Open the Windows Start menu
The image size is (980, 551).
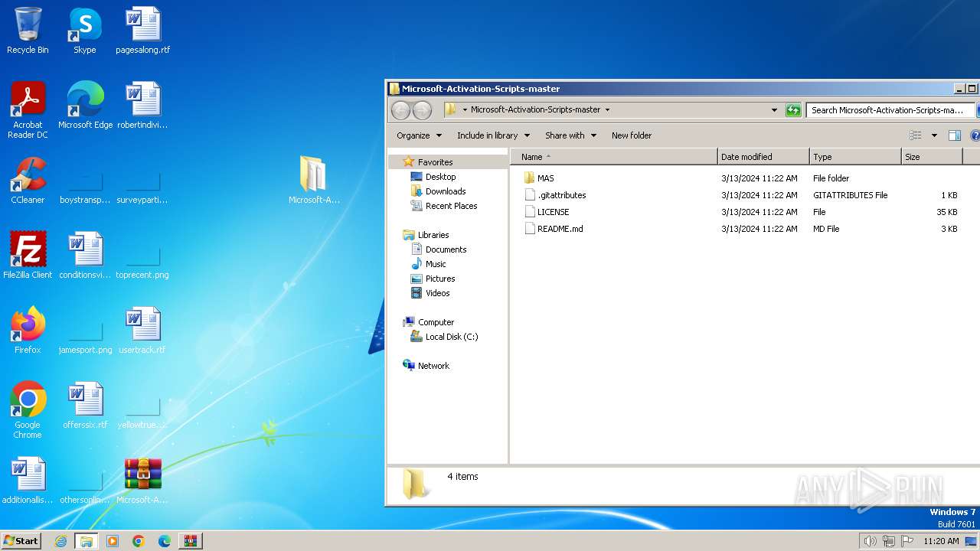click(21, 541)
